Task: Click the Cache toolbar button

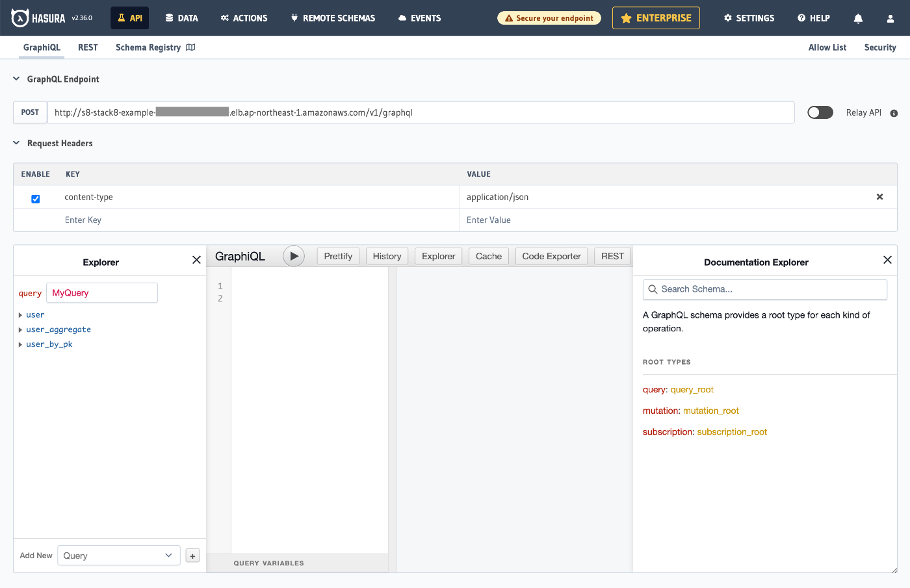Action: click(489, 256)
